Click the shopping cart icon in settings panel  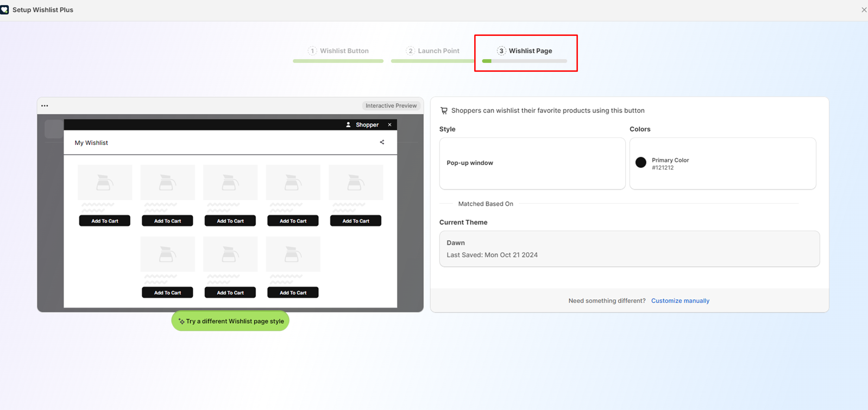tap(444, 111)
